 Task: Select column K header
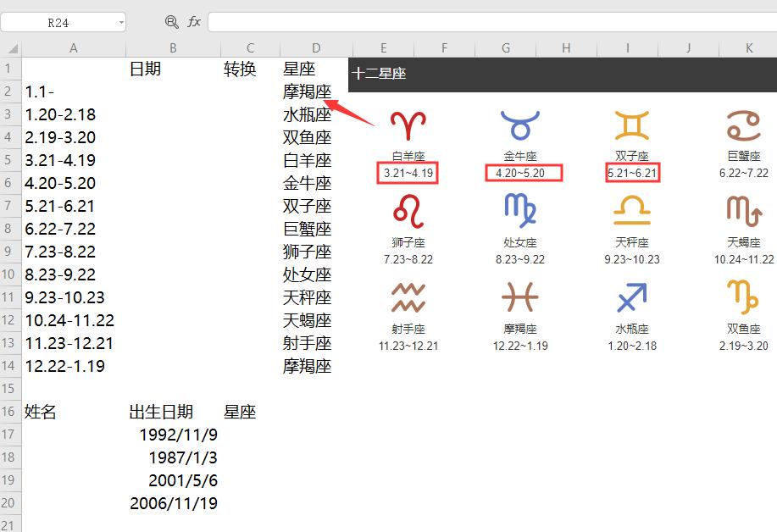tap(748, 48)
